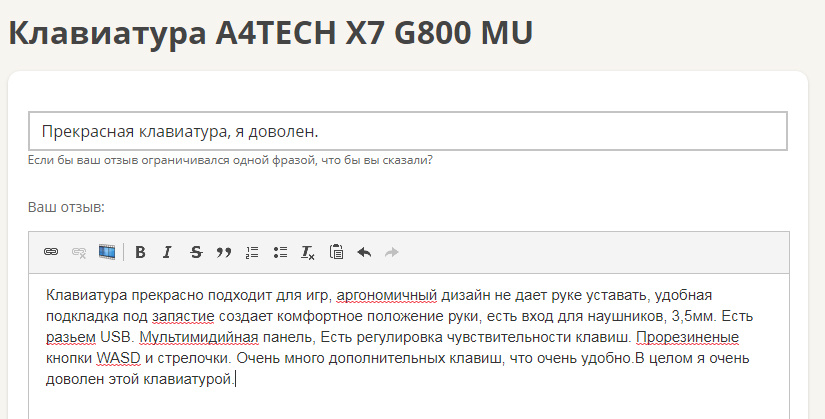Click the heading 'Клавиатура A4TECH X7 G800 MU'
The height and width of the screenshot is (419, 825).
(270, 33)
